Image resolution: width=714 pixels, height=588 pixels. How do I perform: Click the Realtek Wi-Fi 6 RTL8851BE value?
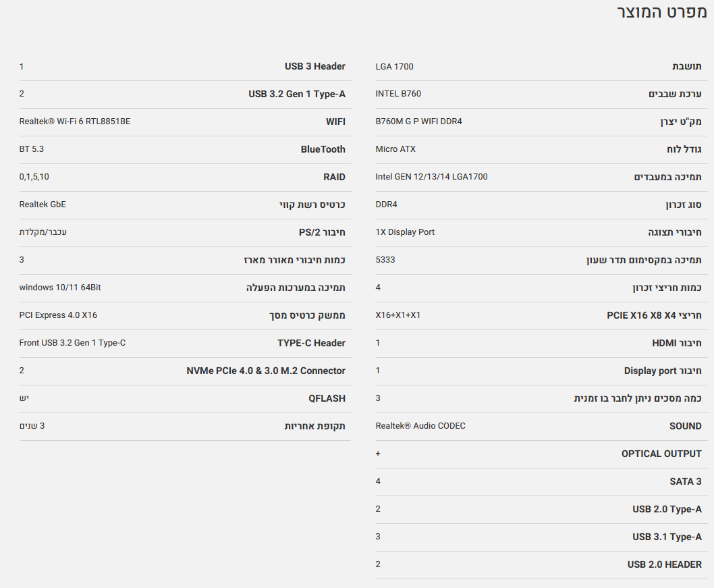point(75,122)
